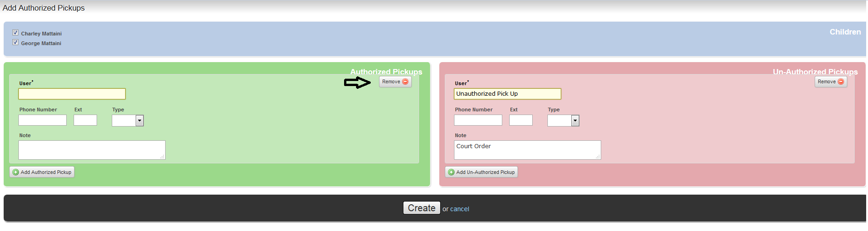
Task: Click the Ext field in Un-Authorized Pickups
Action: pyautogui.click(x=521, y=120)
